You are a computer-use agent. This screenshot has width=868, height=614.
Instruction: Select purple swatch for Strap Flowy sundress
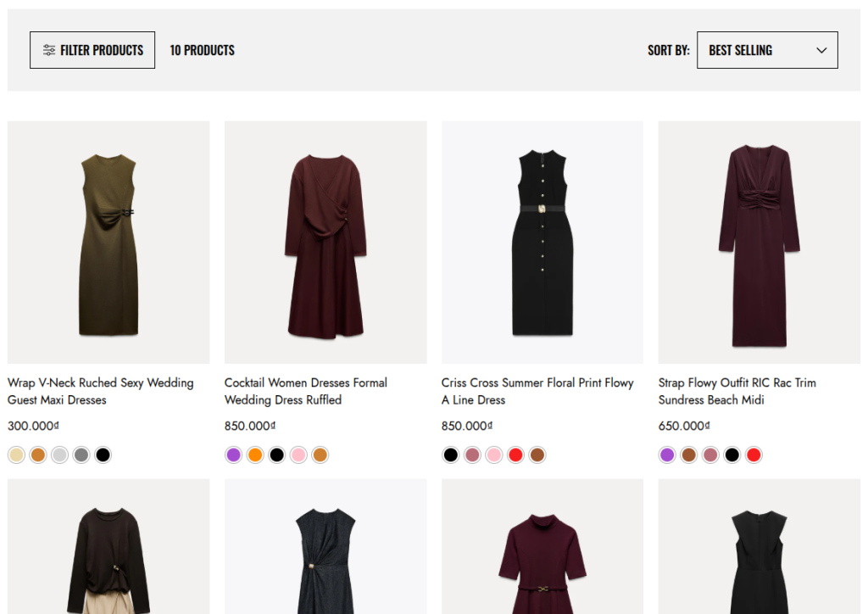coord(667,455)
